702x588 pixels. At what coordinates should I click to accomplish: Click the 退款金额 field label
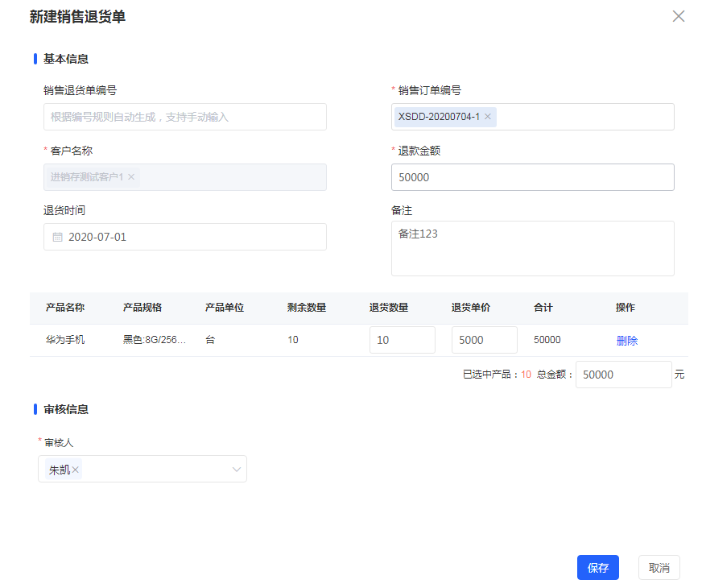(x=419, y=151)
